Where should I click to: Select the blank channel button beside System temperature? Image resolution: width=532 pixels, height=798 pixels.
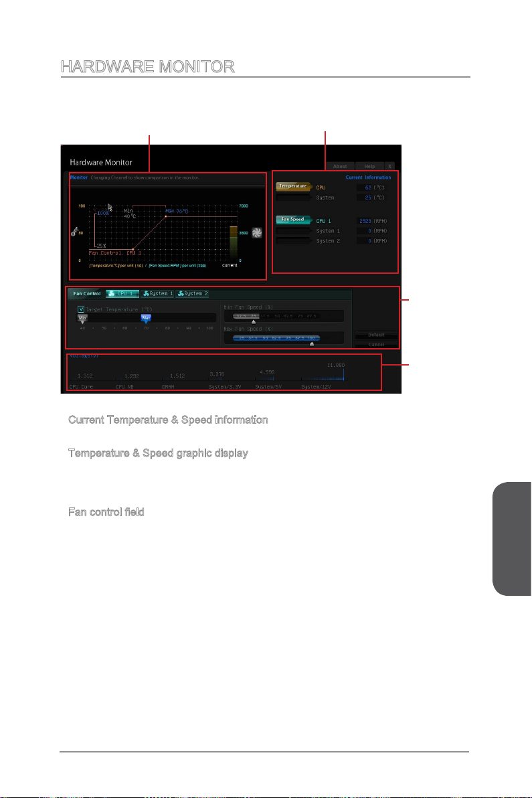point(294,197)
